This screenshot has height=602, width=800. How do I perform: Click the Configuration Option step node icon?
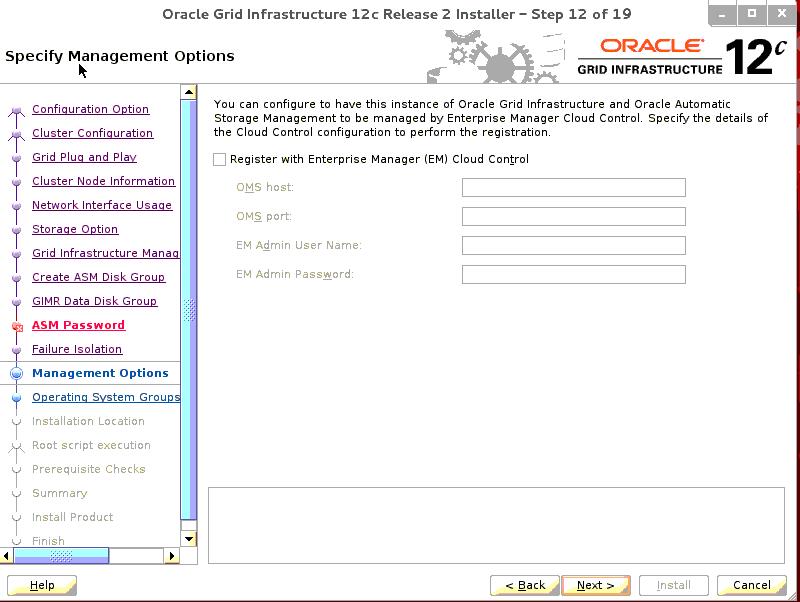(16, 110)
